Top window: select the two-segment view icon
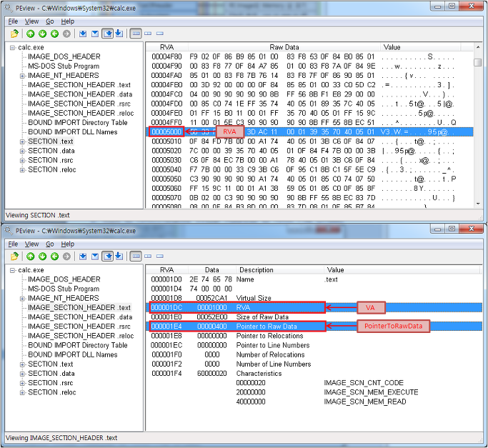The height and width of the screenshot is (448, 488). tap(148, 34)
